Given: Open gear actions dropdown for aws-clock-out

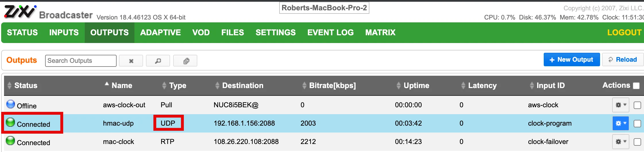Looking at the screenshot, I should click(621, 105).
